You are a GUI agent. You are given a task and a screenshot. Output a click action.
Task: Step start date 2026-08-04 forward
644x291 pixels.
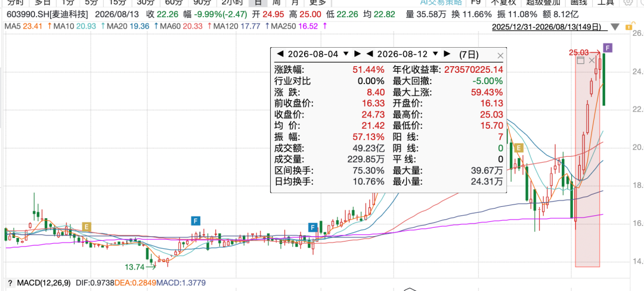tap(357, 54)
